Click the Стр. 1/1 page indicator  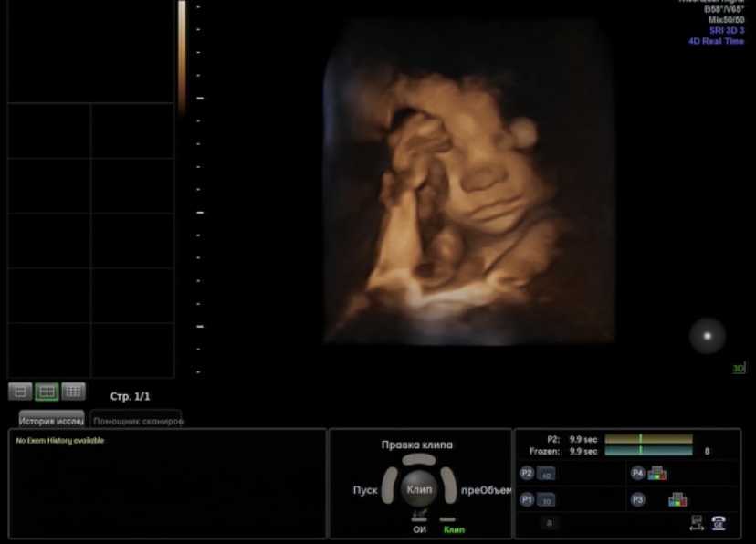131,396
